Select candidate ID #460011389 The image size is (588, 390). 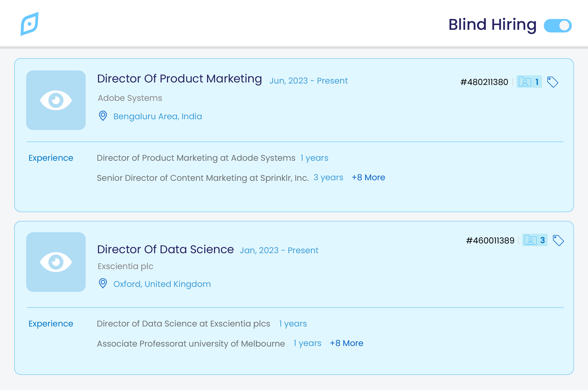490,241
